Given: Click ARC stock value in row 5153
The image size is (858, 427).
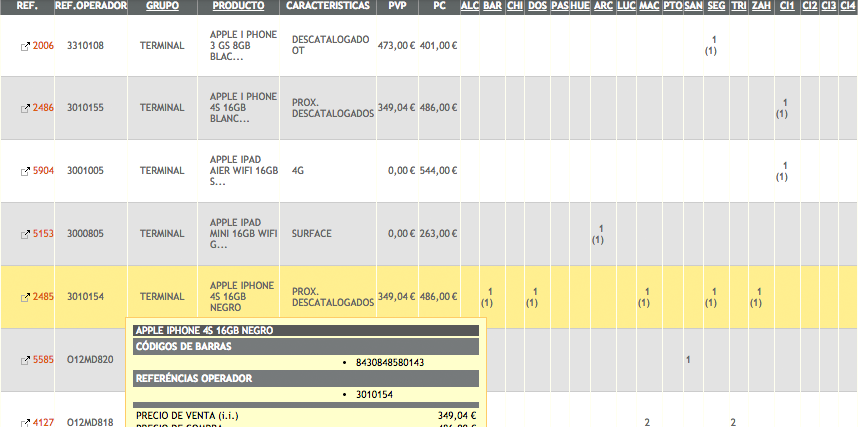Looking at the screenshot, I should pyautogui.click(x=598, y=234).
